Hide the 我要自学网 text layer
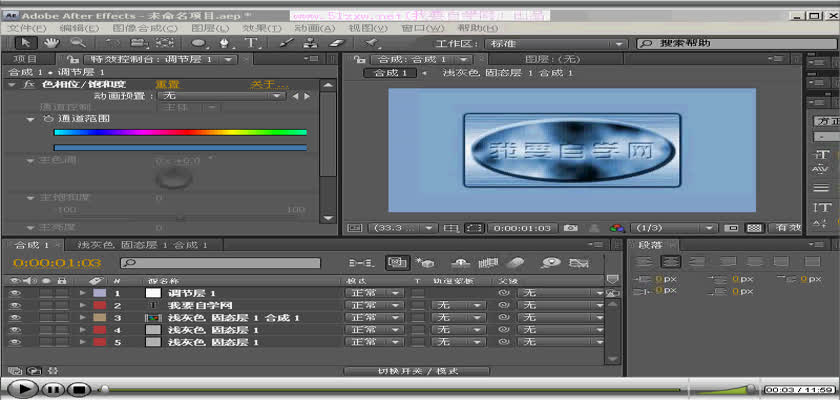 pos(14,306)
